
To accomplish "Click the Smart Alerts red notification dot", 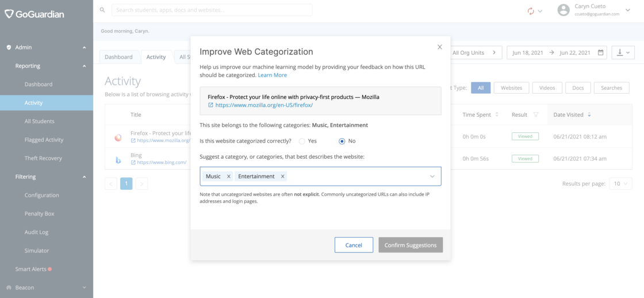I will 49,269.
